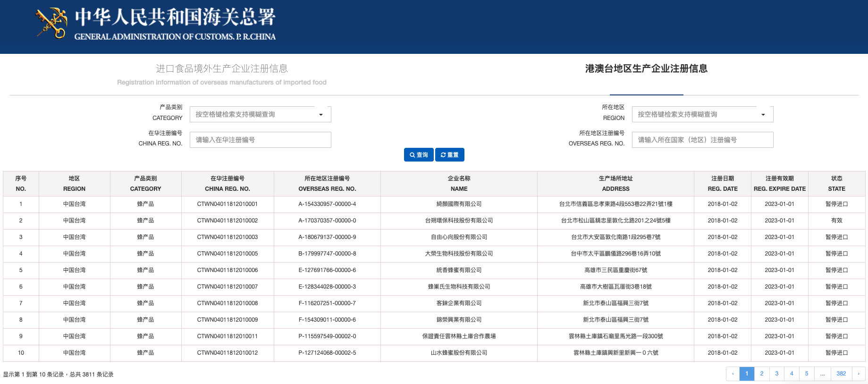
Task: Click company name 蜂巢氏生物科技有限公司
Action: pyautogui.click(x=459, y=287)
